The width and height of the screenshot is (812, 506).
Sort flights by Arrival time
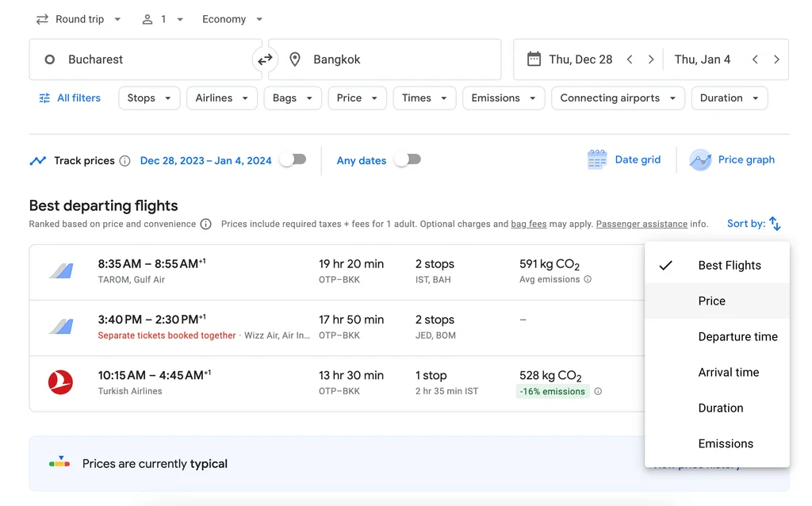717,373
